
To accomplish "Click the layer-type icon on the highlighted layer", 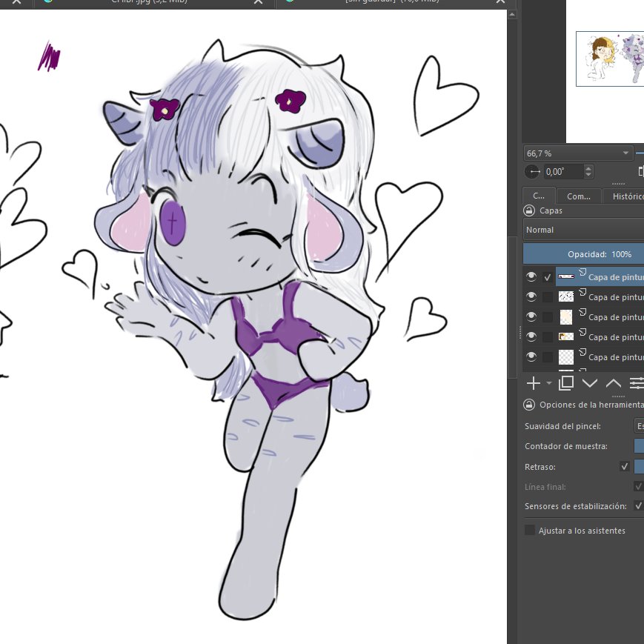I will (x=582, y=272).
